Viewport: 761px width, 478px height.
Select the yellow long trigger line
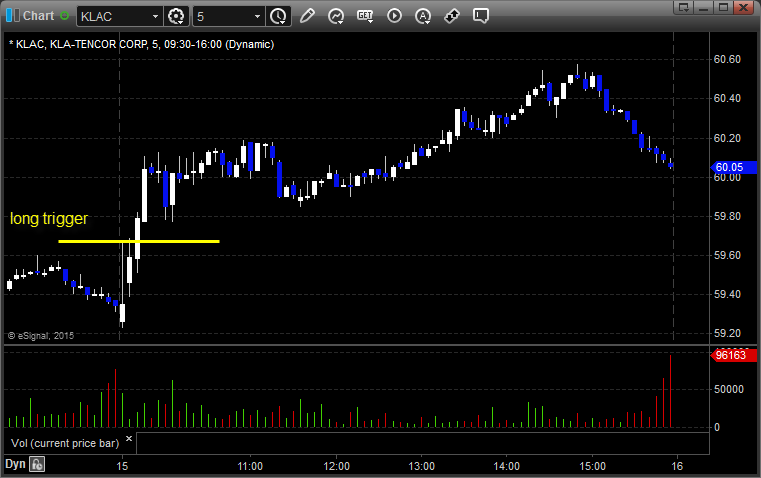(x=139, y=241)
